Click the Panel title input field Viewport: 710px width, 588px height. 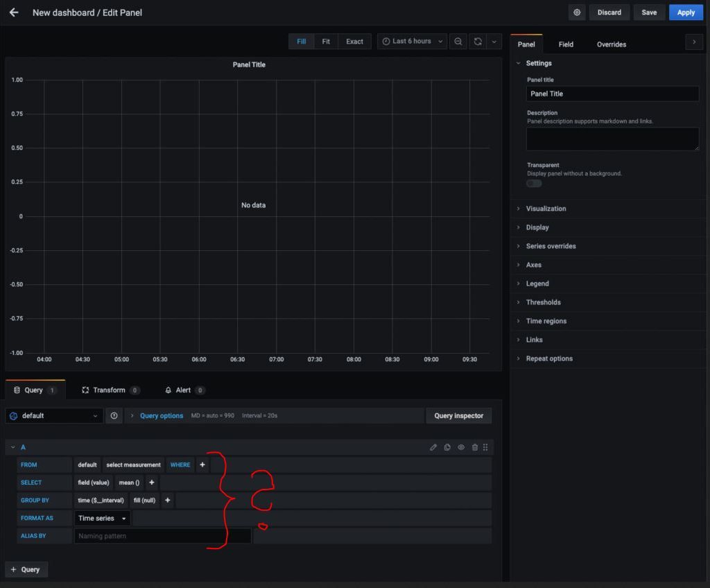pyautogui.click(x=612, y=94)
